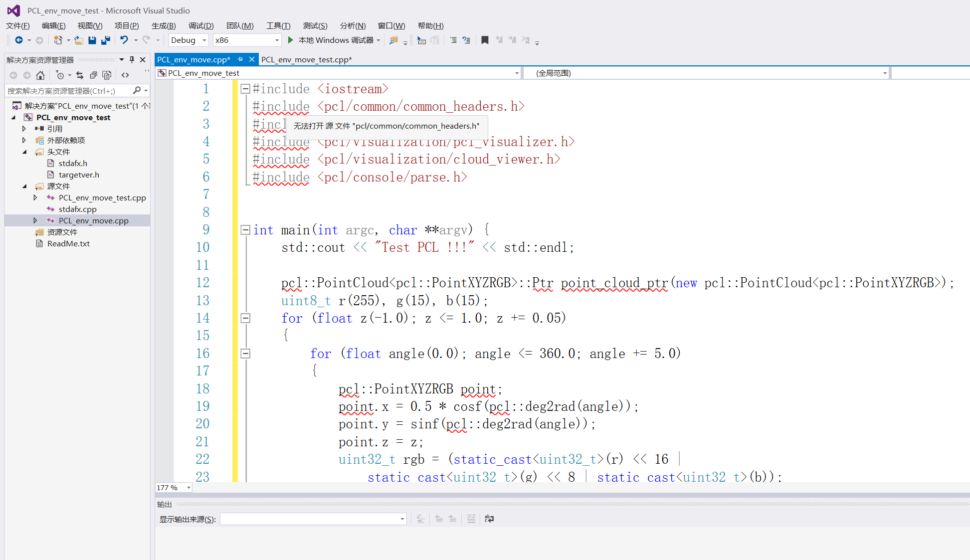Open Find in Files via magnifier icon
970x560 pixels.
(393, 40)
